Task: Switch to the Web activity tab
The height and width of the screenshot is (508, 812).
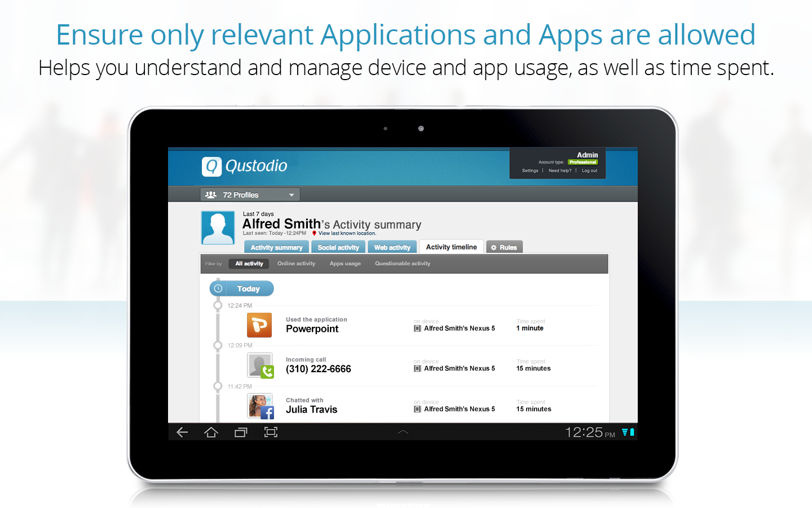Action: (392, 247)
